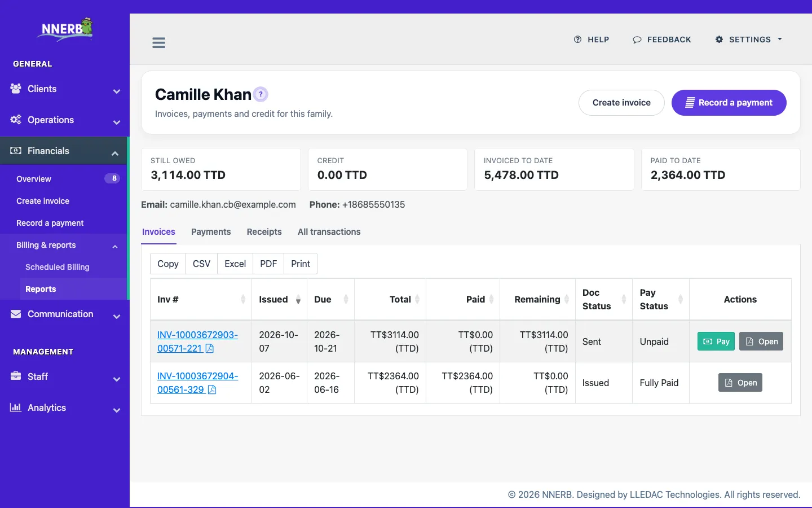Screen dimensions: 812x508
Task: Switch to the All transactions tab
Action: click(329, 232)
